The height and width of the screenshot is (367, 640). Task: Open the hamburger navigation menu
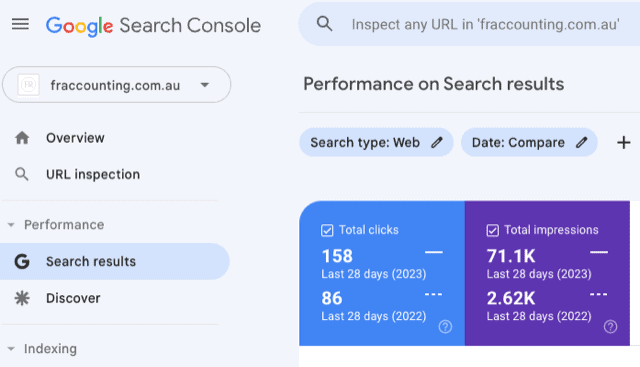tap(20, 24)
